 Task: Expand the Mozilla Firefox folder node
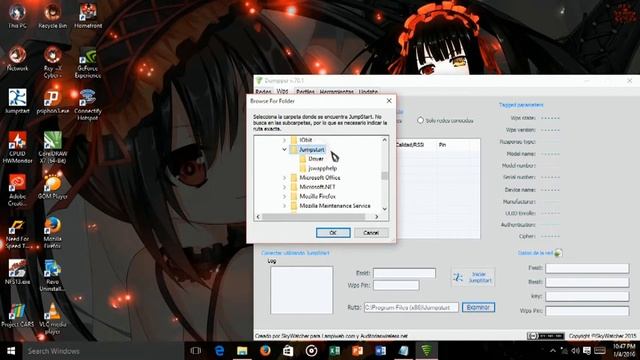284,196
